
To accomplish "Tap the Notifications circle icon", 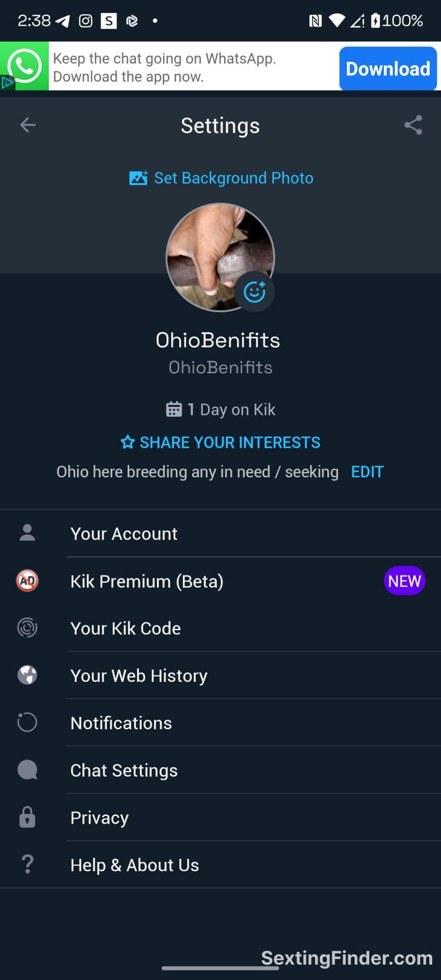I will (28, 723).
